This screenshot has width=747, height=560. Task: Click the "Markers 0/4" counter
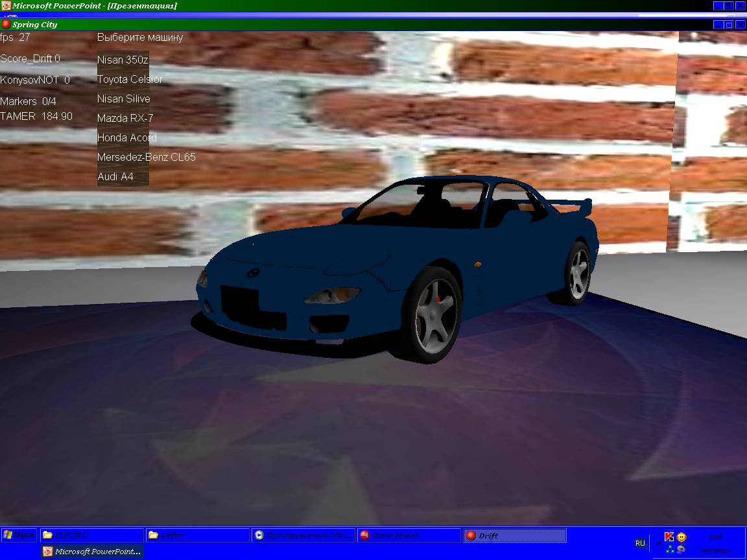coord(28,101)
